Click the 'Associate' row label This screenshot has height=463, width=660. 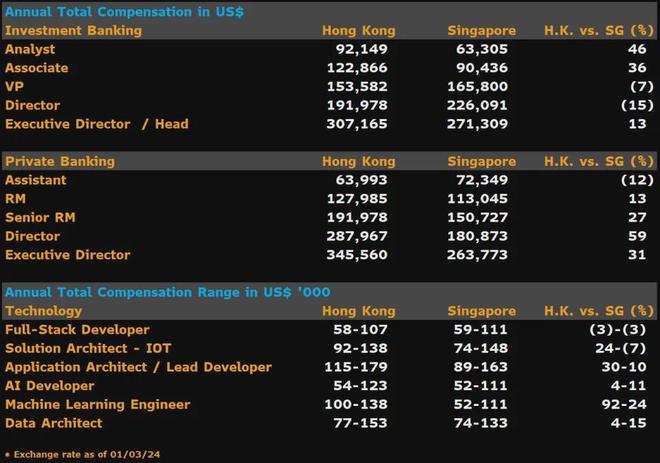[37, 68]
